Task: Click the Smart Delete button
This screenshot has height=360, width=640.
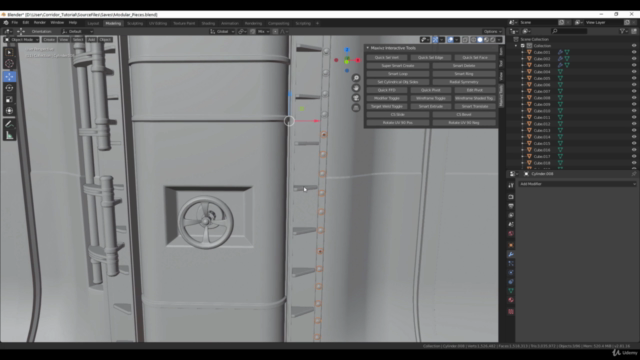Action: pyautogui.click(x=464, y=66)
